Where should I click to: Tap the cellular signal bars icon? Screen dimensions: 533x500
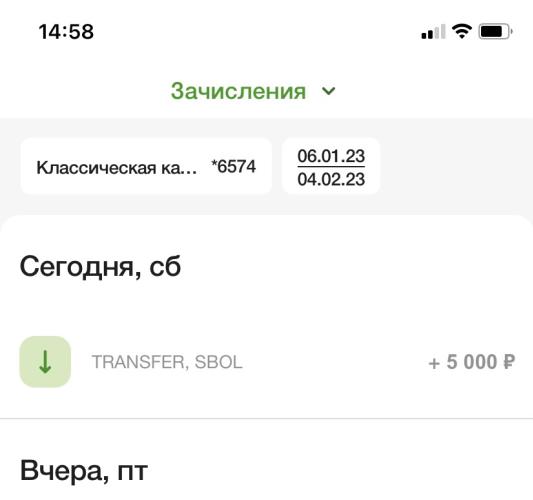coord(433,32)
